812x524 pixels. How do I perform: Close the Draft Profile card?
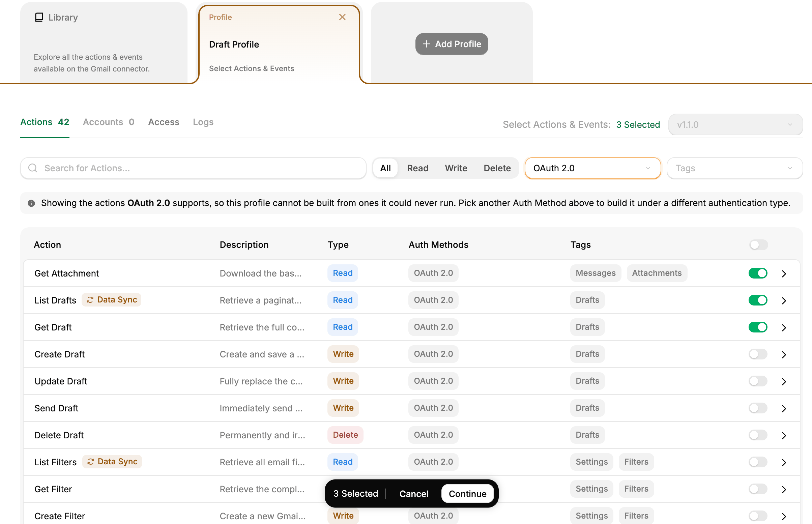click(x=342, y=17)
